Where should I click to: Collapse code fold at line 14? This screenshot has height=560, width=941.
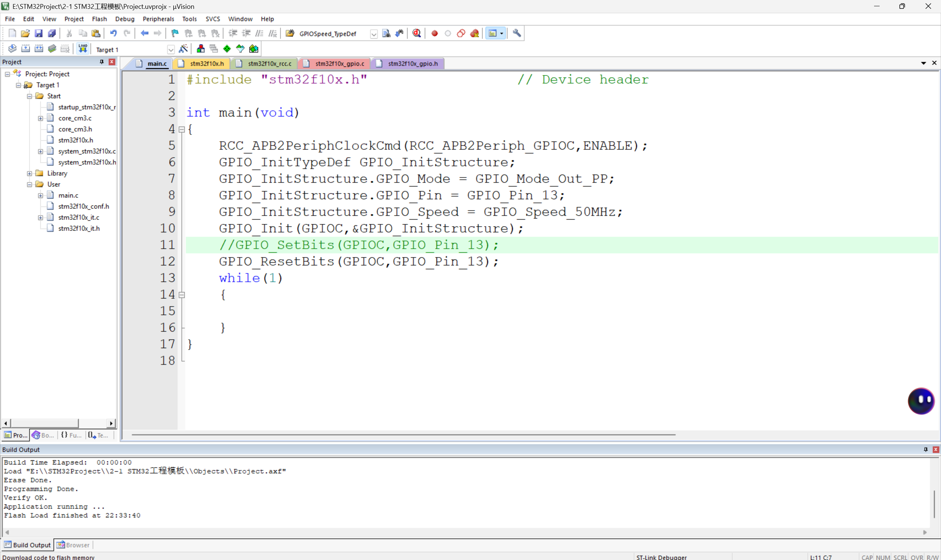tap(182, 295)
